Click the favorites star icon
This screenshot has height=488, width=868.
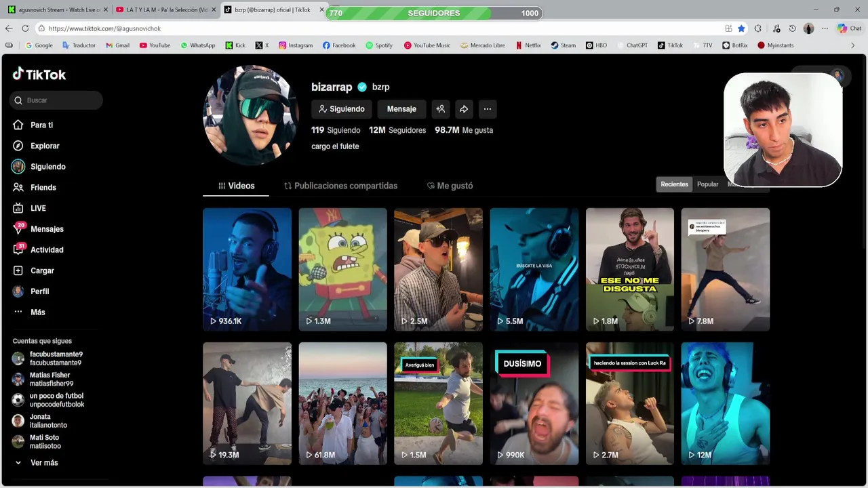click(x=741, y=28)
